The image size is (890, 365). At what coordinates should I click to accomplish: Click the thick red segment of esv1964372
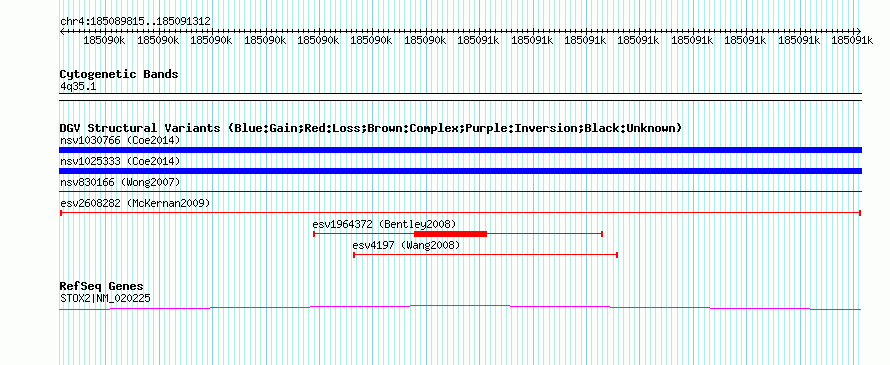[451, 234]
